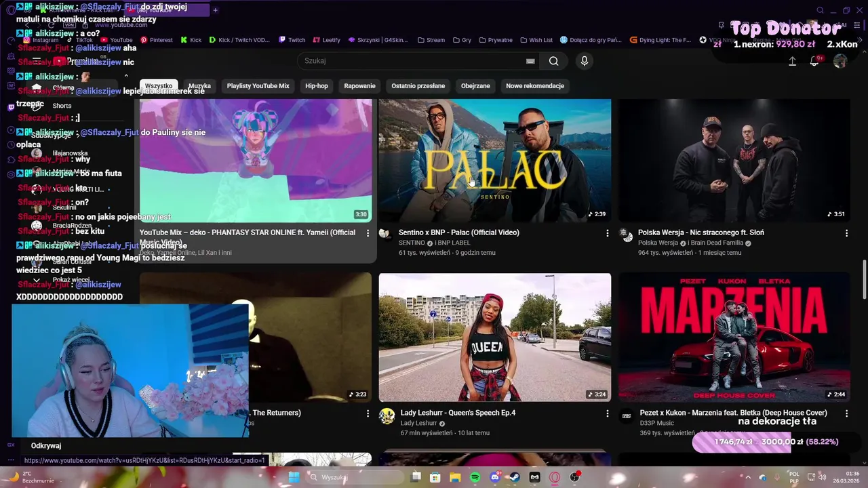Open the Instagram bookmark

click(41, 40)
